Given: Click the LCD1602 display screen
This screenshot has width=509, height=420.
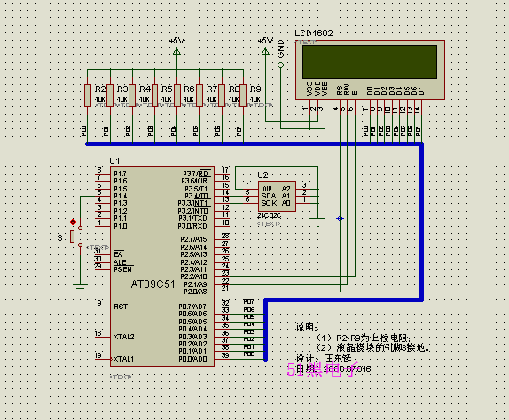Looking at the screenshot, I should click(370, 62).
